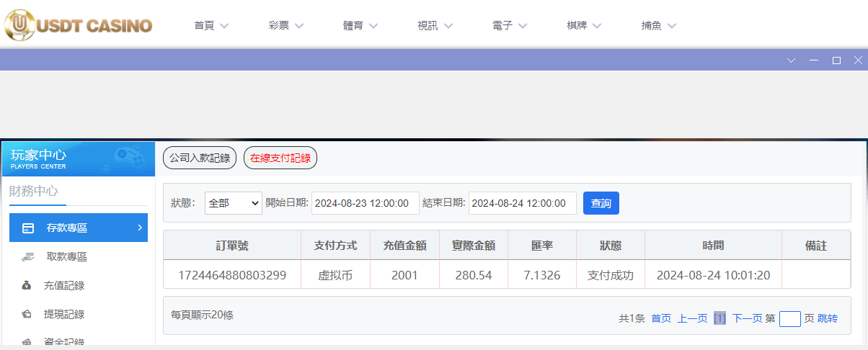Click the withdrawal record icon in sidebar

click(27, 315)
